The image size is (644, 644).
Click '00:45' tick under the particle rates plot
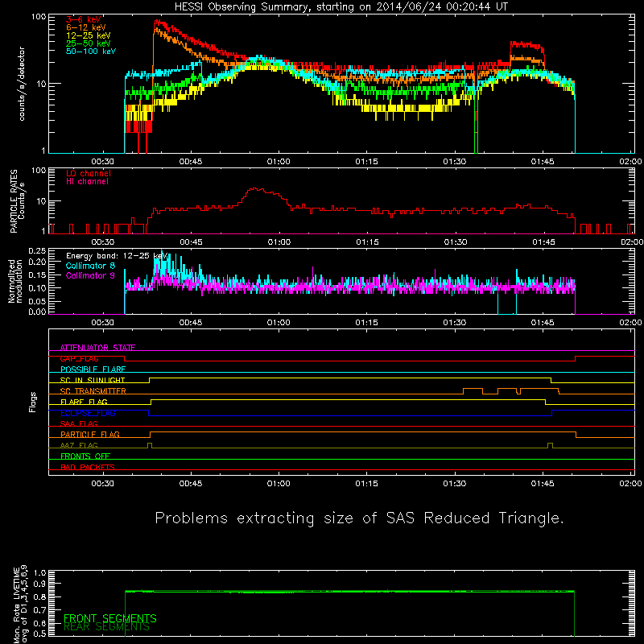coord(191,242)
